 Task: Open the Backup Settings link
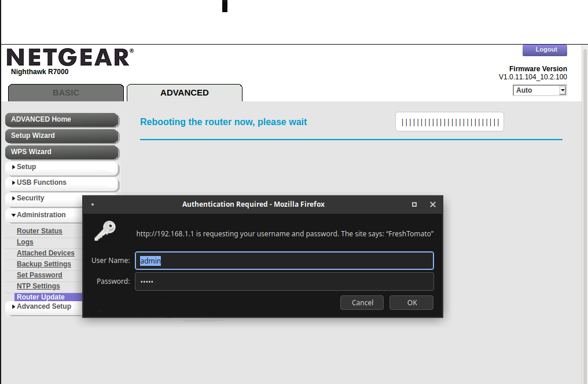click(x=44, y=264)
